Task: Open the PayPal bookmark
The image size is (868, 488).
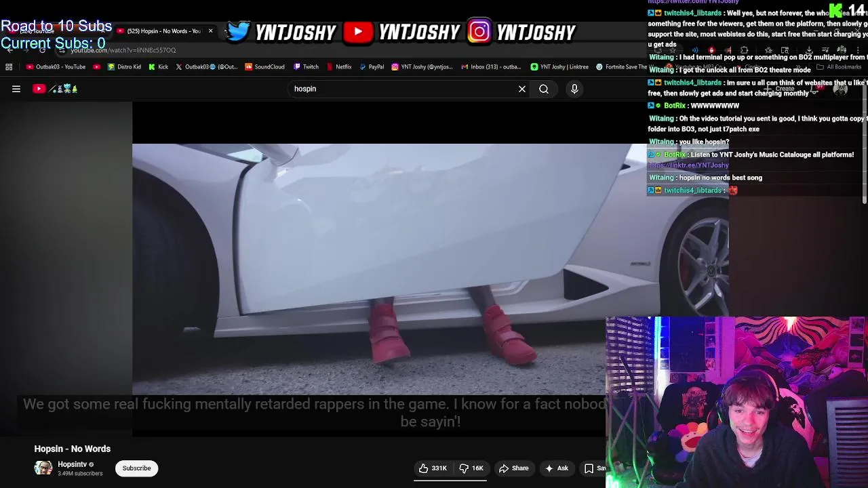Action: [372, 67]
